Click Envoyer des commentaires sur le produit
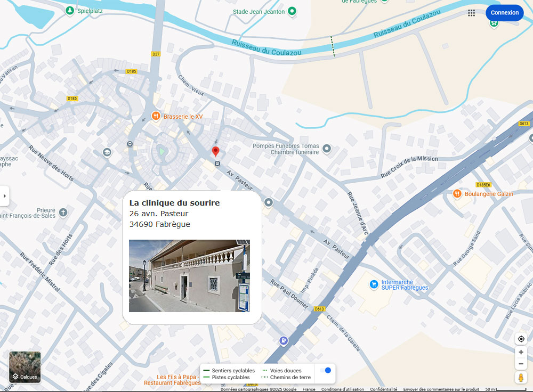The image size is (533, 392). 441,389
